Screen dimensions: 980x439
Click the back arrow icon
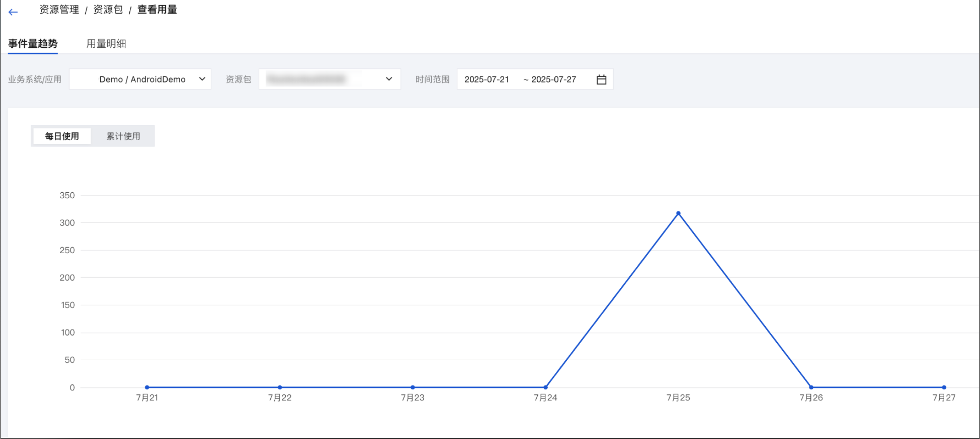coord(13,12)
